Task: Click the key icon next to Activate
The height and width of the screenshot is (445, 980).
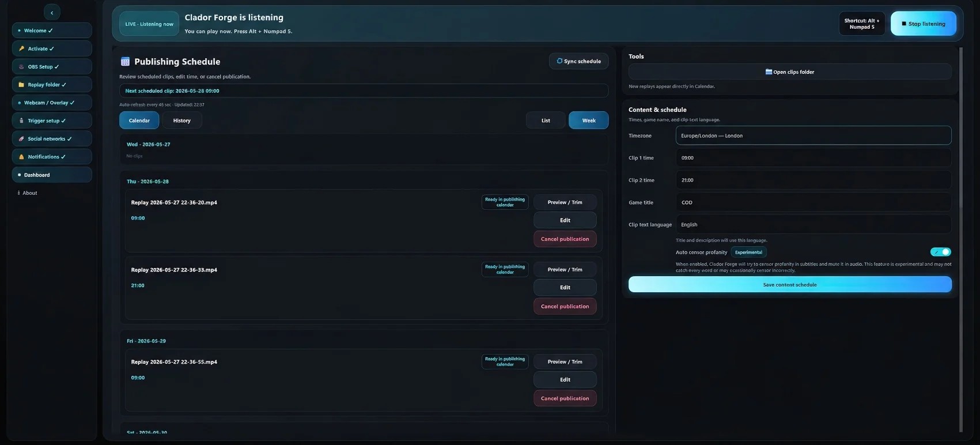Action: tap(21, 49)
